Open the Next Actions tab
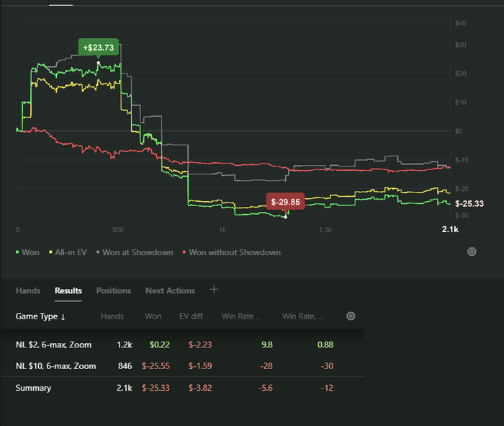504x426 pixels. click(171, 290)
